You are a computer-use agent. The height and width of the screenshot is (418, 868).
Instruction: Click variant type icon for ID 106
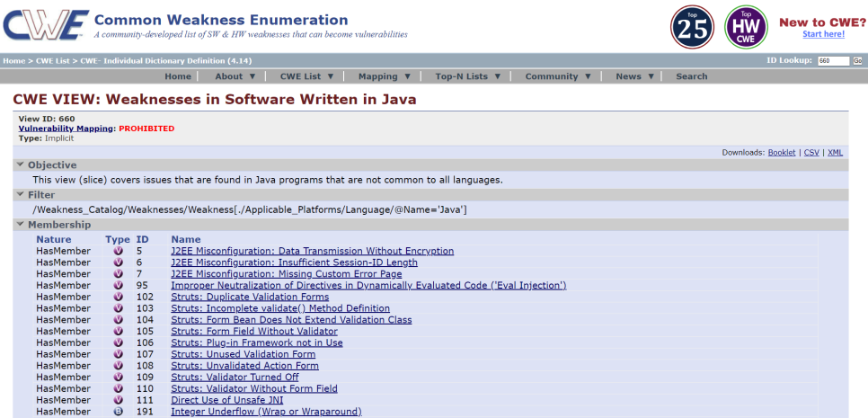tap(118, 342)
